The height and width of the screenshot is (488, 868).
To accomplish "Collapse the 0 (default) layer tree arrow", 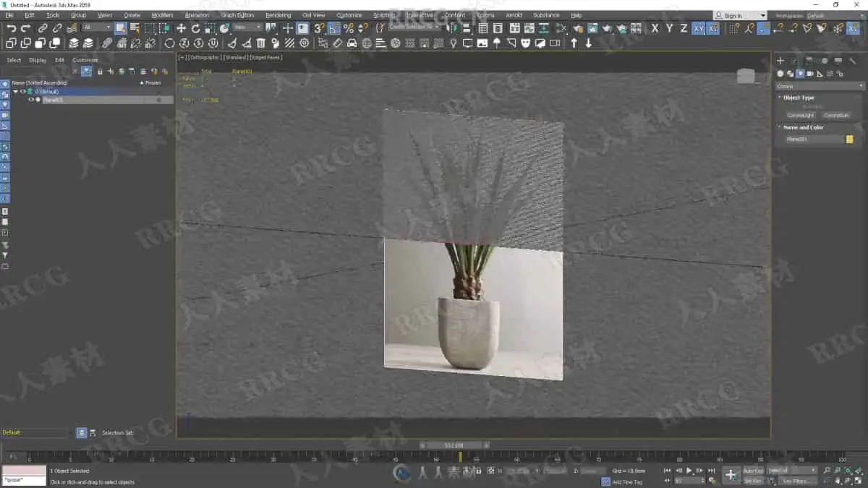I will point(15,92).
